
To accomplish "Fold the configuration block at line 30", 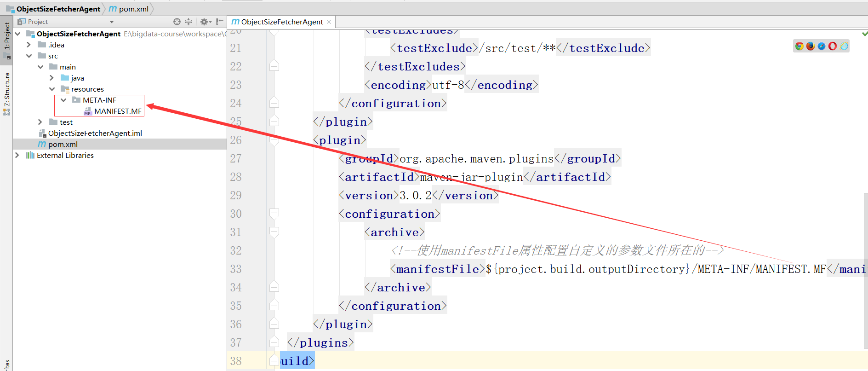I will (x=274, y=214).
